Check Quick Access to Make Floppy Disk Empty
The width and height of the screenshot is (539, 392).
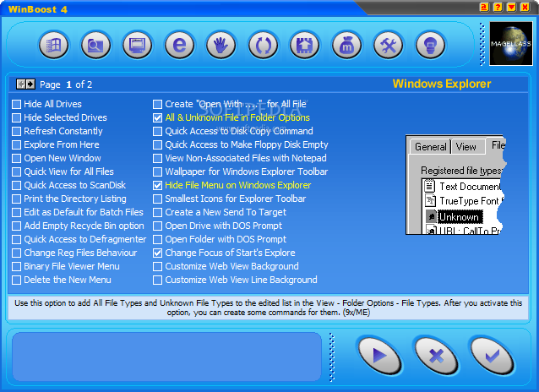(x=157, y=144)
